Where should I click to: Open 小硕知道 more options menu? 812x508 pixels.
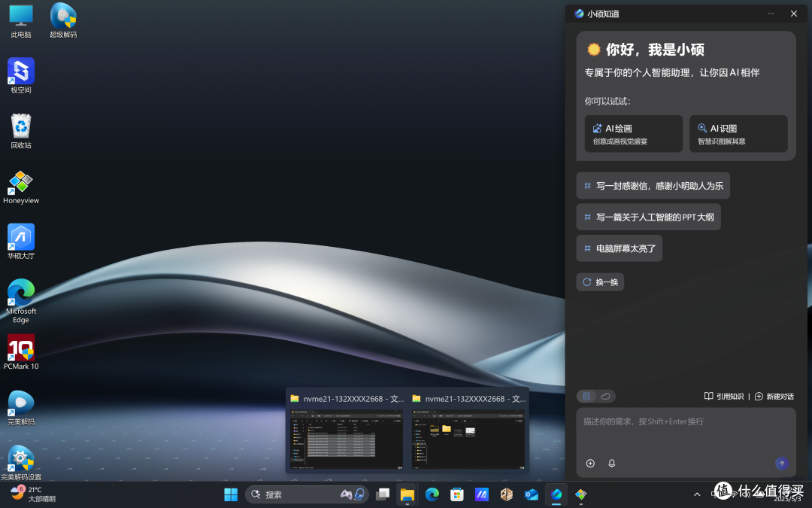771,14
